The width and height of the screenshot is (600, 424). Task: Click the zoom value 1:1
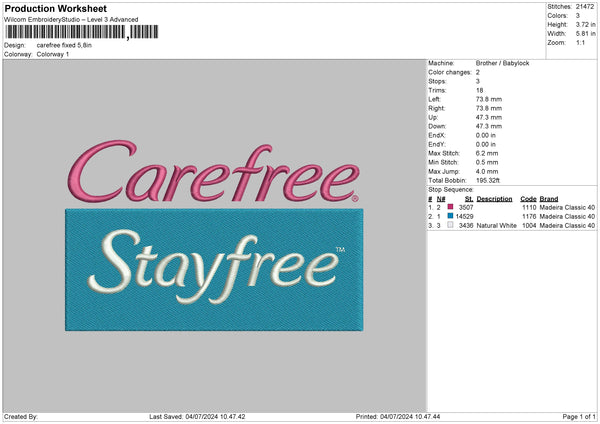(580, 42)
